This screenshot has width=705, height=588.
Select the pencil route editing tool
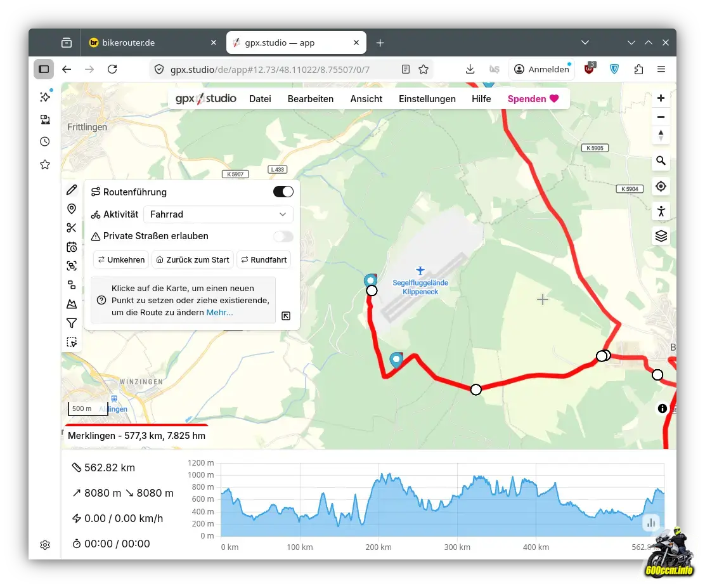click(x=72, y=190)
